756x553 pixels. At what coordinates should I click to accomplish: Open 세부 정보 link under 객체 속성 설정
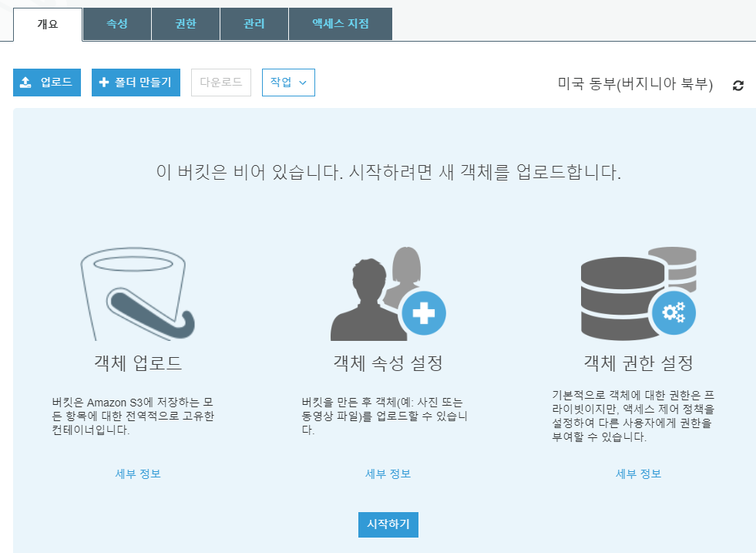(388, 474)
